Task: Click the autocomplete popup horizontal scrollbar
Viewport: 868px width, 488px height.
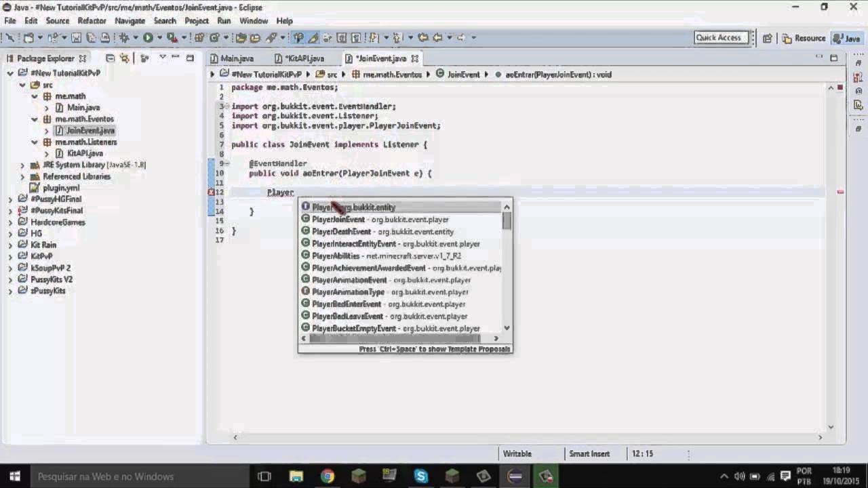Action: [395, 338]
